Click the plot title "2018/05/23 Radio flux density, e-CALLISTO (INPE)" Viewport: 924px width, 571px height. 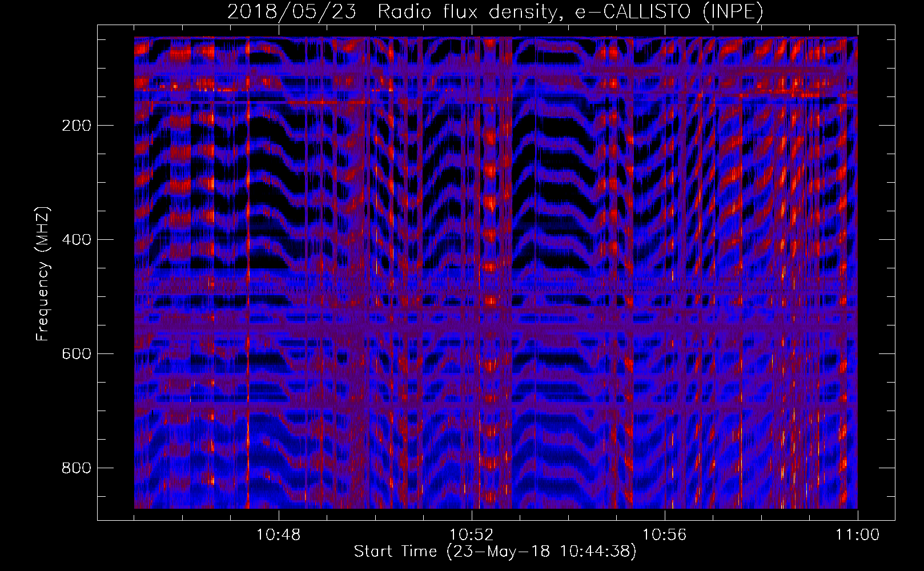pos(495,12)
